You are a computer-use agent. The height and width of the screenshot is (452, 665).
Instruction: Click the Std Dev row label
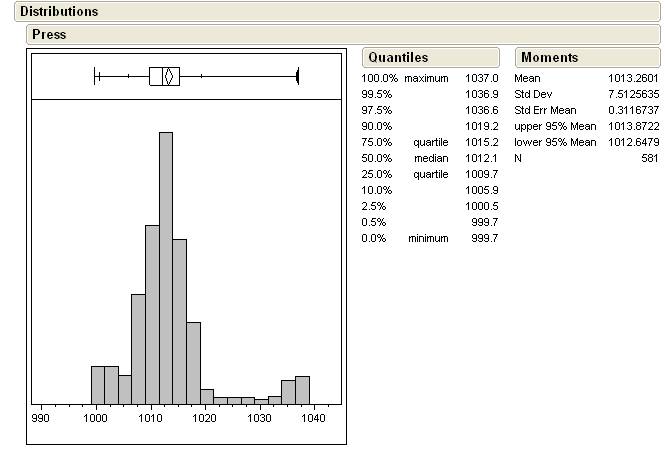pos(534,94)
